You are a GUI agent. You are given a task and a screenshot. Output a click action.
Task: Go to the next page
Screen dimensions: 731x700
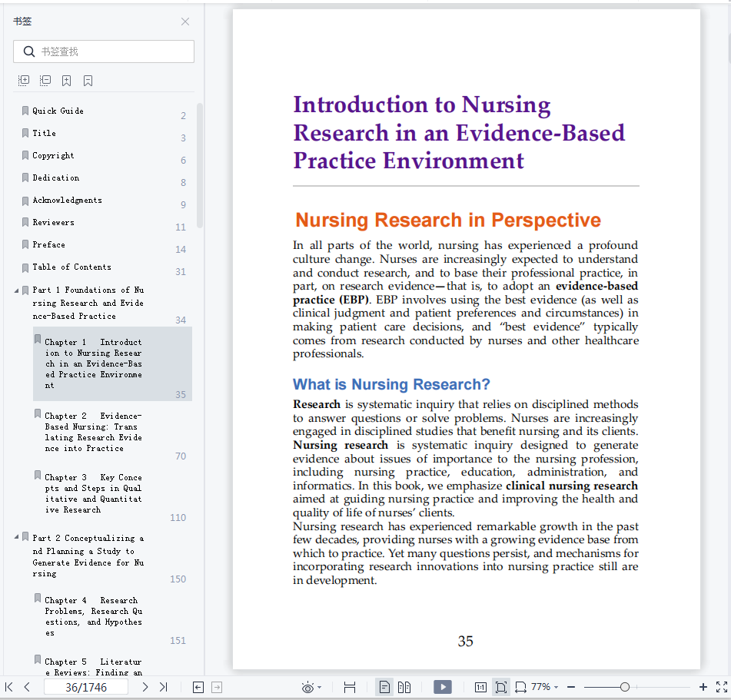click(145, 687)
